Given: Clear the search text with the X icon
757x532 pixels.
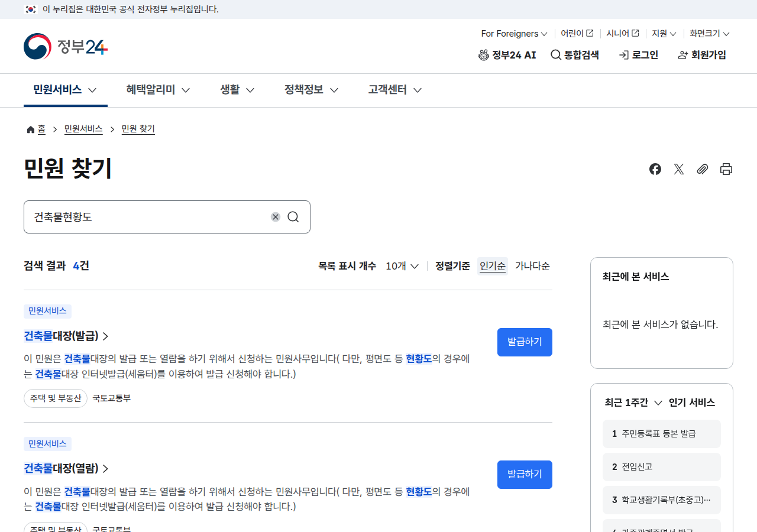Looking at the screenshot, I should click(276, 217).
